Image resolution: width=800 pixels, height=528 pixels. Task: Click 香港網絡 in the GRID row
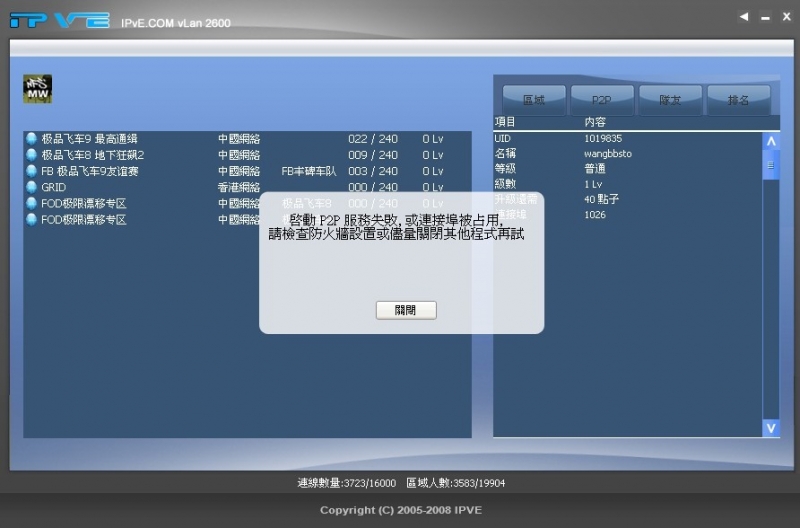(x=239, y=187)
